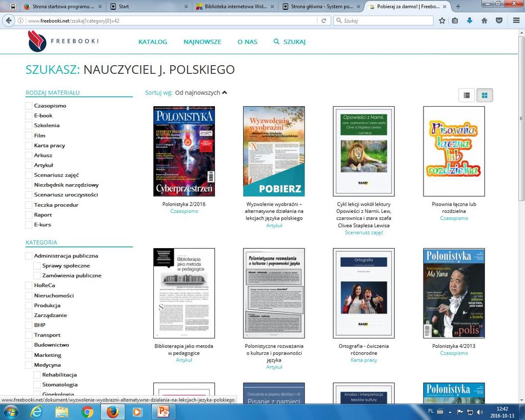This screenshot has width=525, height=420.
Task: Enable the Administracja publiczna category
Action: pyautogui.click(x=29, y=256)
